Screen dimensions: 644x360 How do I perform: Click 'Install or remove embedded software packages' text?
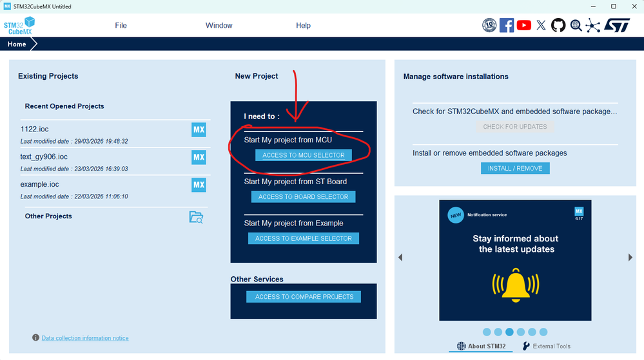click(489, 153)
